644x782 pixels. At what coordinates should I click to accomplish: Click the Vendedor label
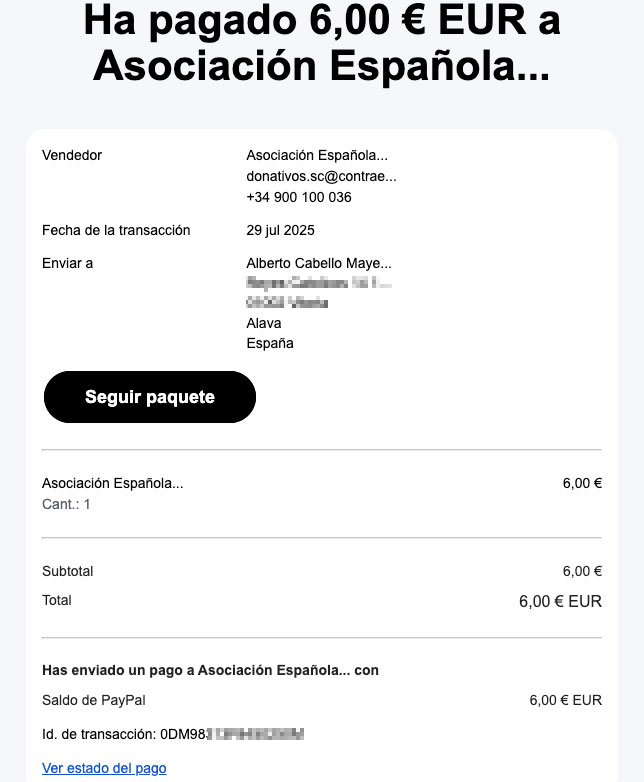(x=72, y=156)
